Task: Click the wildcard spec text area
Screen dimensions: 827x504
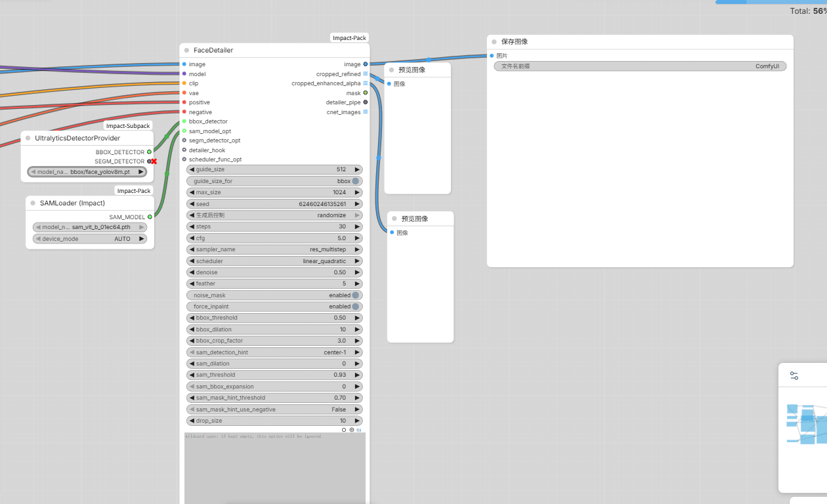Action: click(274, 467)
